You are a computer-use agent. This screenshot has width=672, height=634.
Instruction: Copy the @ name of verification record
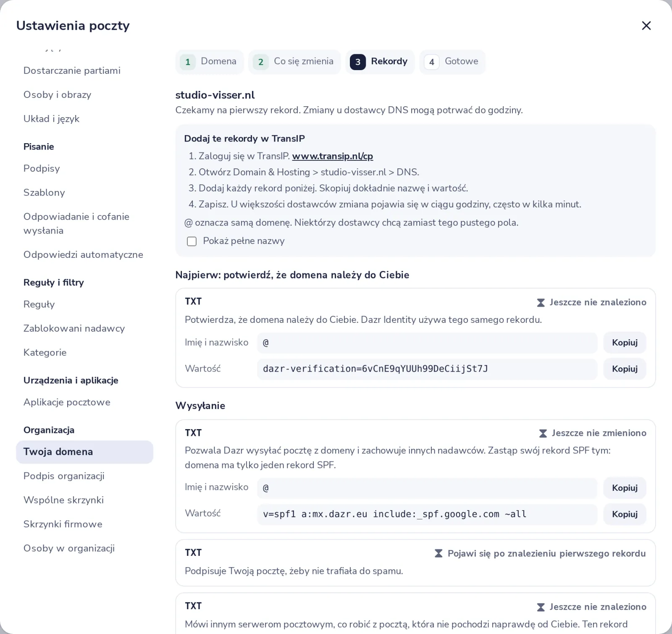point(625,343)
